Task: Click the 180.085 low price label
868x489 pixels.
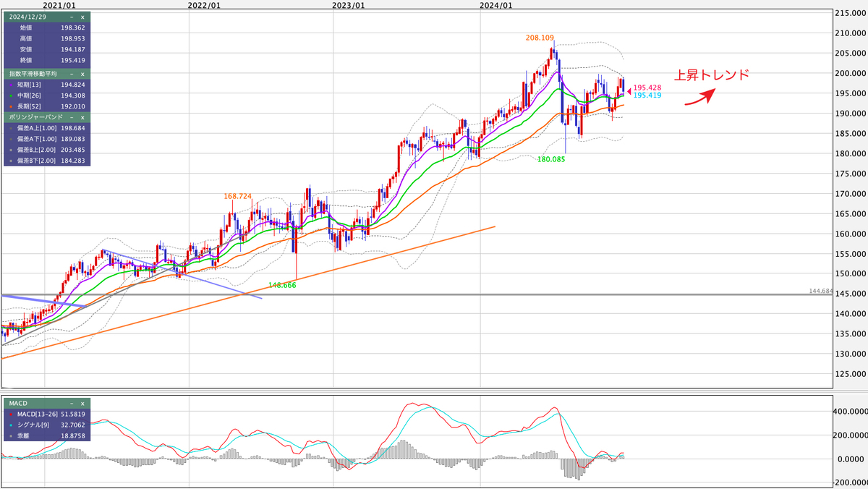Action: pyautogui.click(x=551, y=159)
